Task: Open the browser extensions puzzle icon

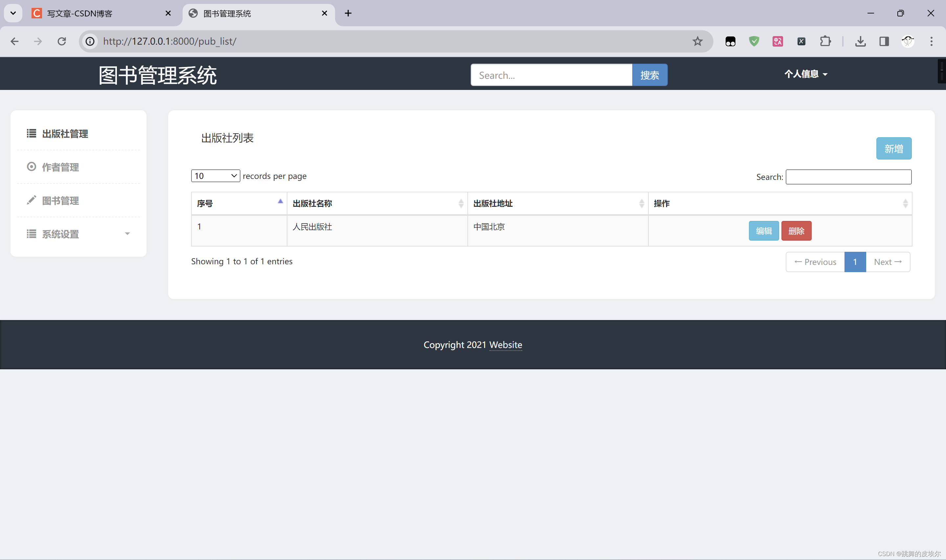Action: point(825,41)
